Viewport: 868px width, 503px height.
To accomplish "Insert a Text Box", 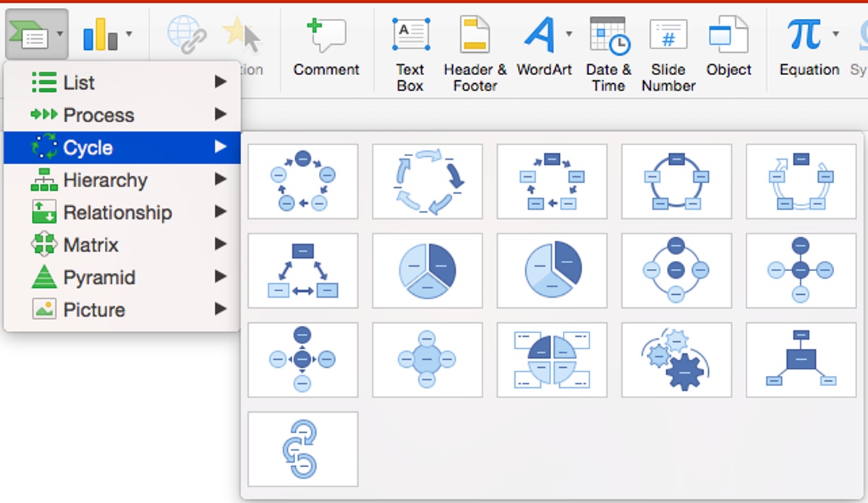I will (410, 55).
